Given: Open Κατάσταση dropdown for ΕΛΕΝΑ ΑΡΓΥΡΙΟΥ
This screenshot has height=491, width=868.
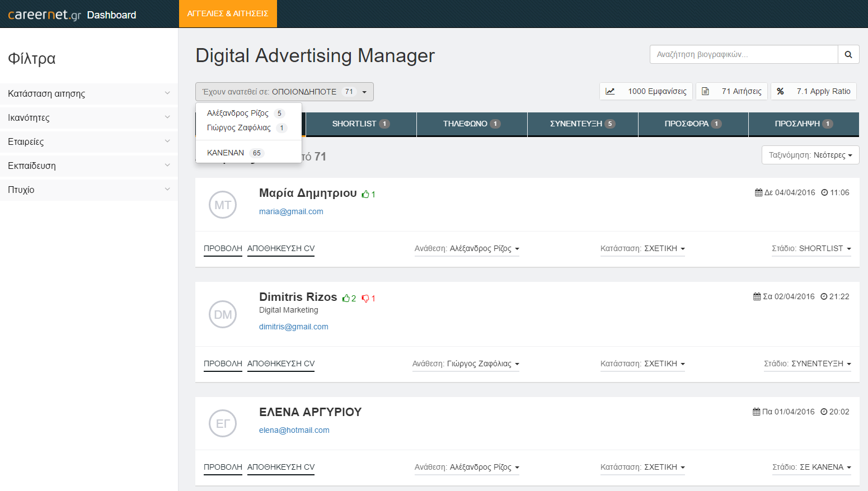Looking at the screenshot, I should click(642, 468).
